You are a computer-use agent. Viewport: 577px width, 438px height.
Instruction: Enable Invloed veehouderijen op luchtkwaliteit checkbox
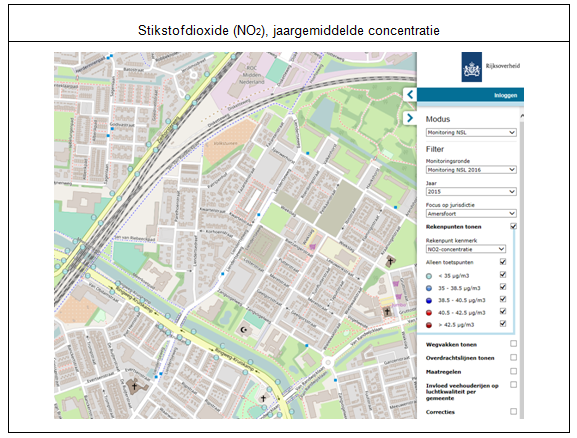tap(513, 385)
